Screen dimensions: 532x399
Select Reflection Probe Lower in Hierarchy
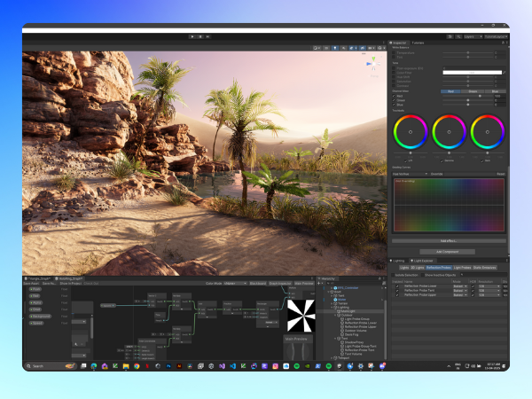point(360,323)
